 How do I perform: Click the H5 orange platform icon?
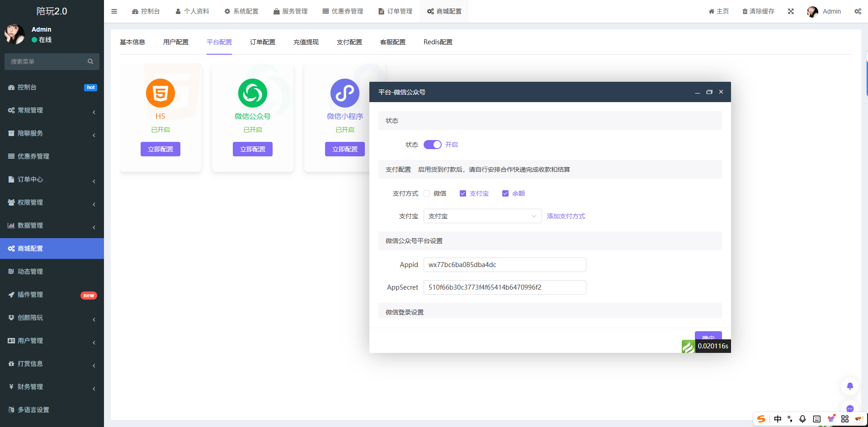pyautogui.click(x=160, y=93)
